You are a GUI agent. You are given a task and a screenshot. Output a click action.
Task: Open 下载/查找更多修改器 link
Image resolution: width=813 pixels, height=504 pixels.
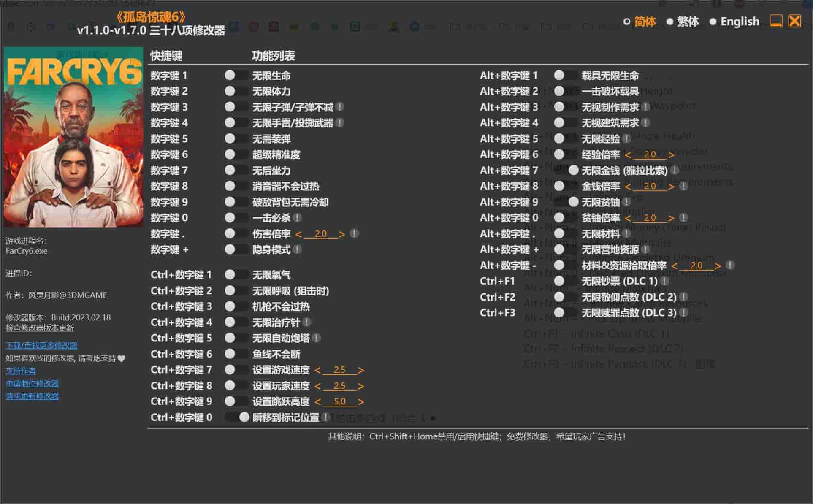pos(41,346)
